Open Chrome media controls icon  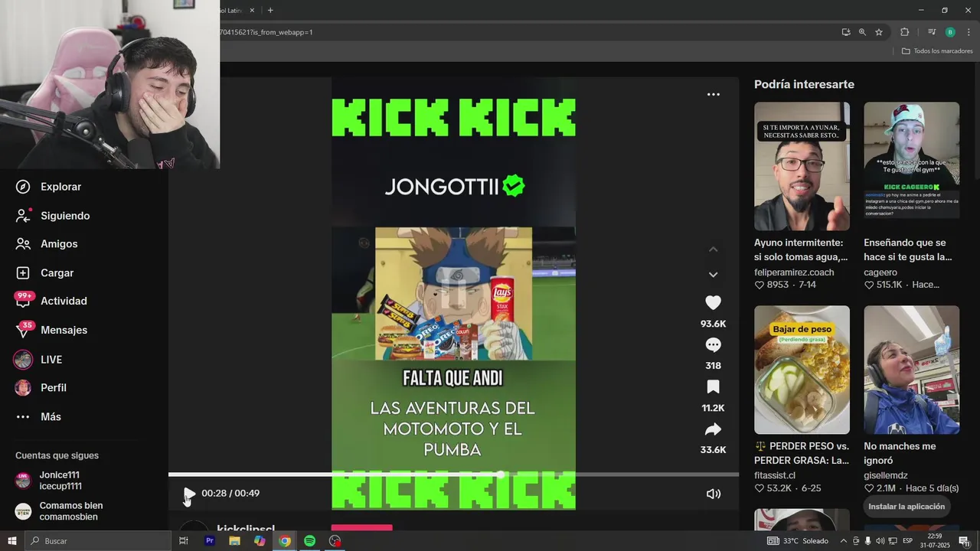932,32
